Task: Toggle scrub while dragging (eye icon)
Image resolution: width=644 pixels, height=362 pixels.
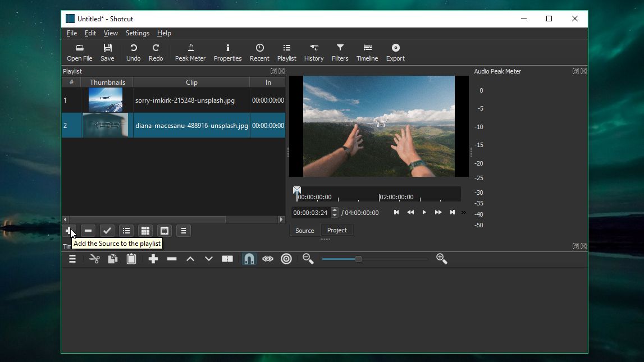Action: point(268,259)
